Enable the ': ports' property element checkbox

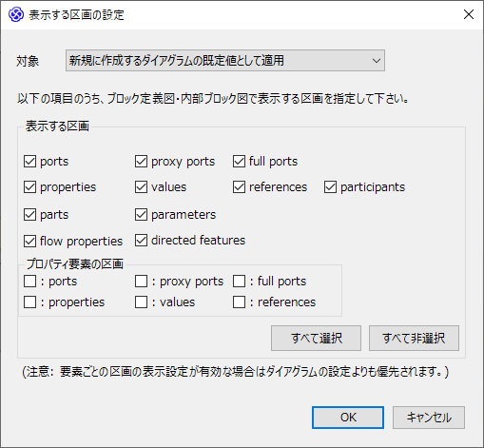(x=29, y=282)
